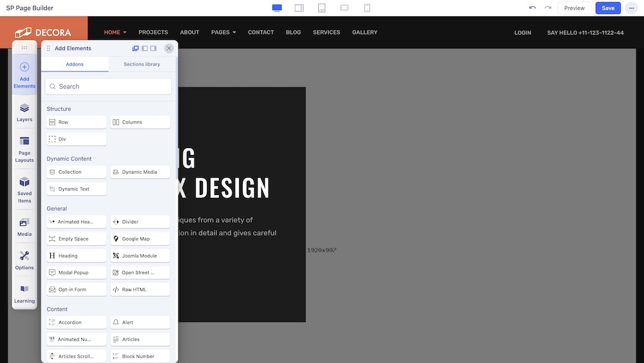The width and height of the screenshot is (644, 363).
Task: Add a Div structure element
Action: pos(77,139)
